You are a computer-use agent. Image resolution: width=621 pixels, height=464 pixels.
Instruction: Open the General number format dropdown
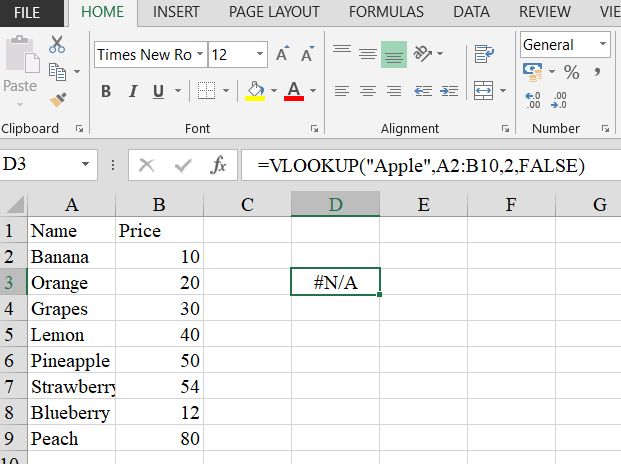tap(603, 45)
